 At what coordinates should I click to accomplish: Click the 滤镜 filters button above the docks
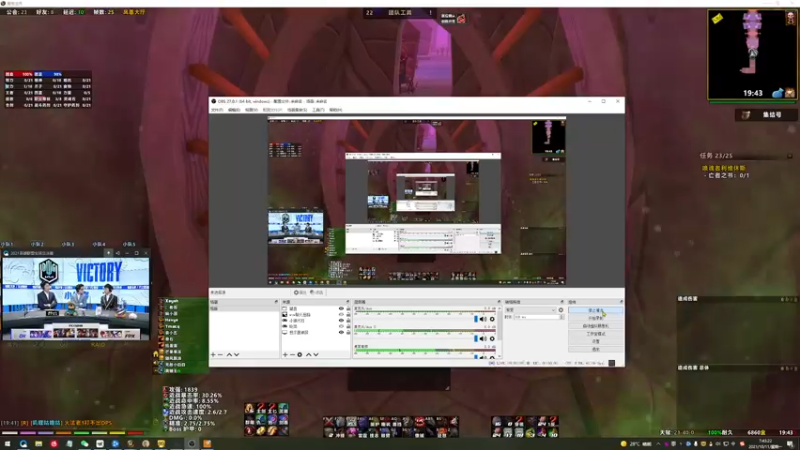(317, 292)
